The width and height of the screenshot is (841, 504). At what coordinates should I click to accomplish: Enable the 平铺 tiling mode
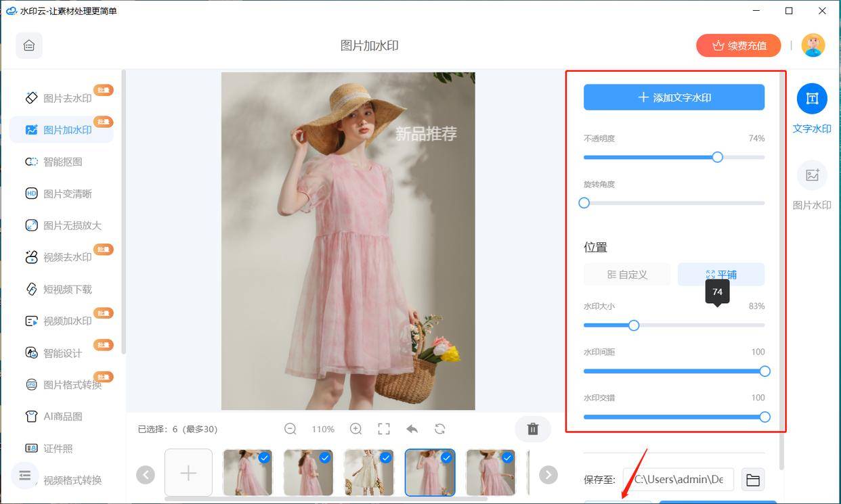point(720,274)
